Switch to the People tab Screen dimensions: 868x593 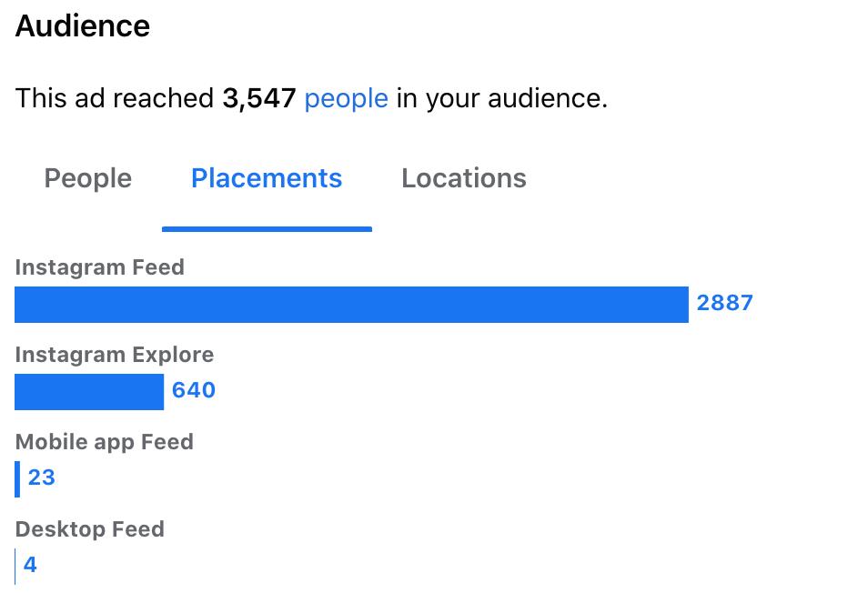coord(88,178)
